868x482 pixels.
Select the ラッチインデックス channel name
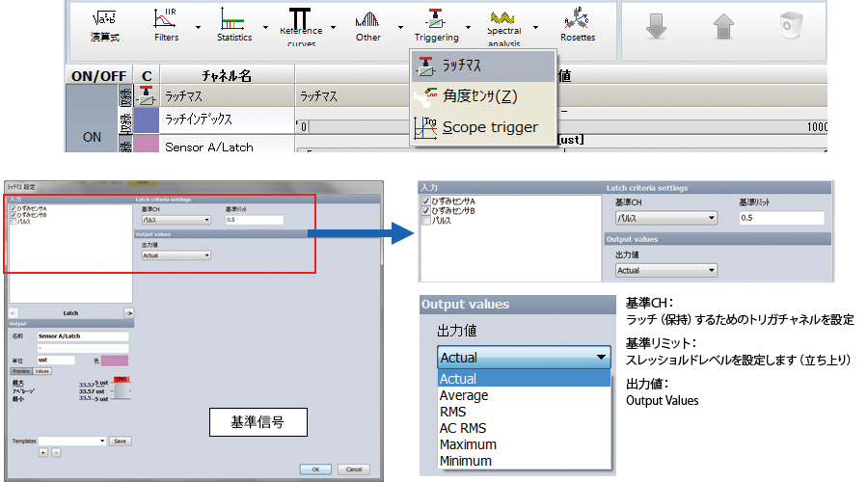(199, 119)
